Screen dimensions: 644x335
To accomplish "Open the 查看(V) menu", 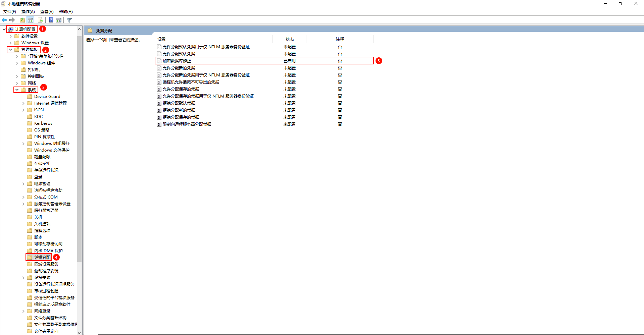I will pyautogui.click(x=47, y=12).
